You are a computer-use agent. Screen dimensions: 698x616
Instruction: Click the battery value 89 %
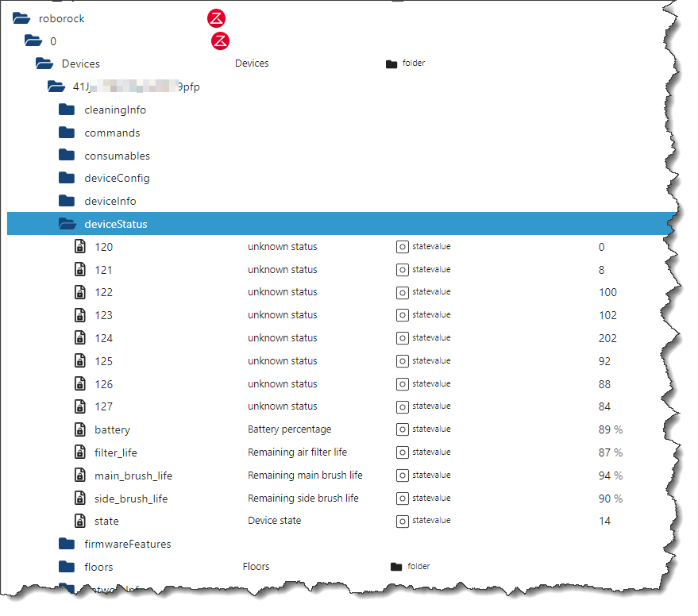click(611, 429)
